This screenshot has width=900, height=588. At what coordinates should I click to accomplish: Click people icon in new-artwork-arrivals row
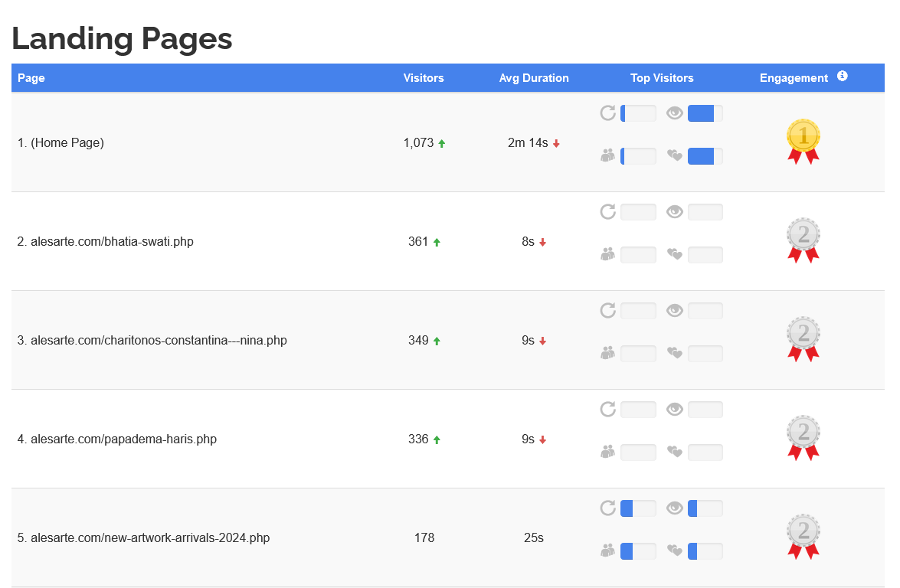[608, 550]
